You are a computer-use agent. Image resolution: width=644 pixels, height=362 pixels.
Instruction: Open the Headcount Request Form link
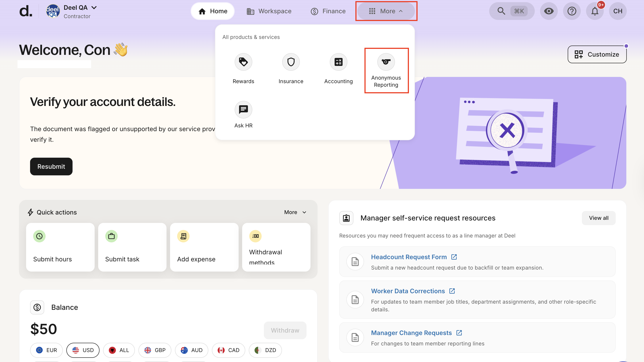408,257
